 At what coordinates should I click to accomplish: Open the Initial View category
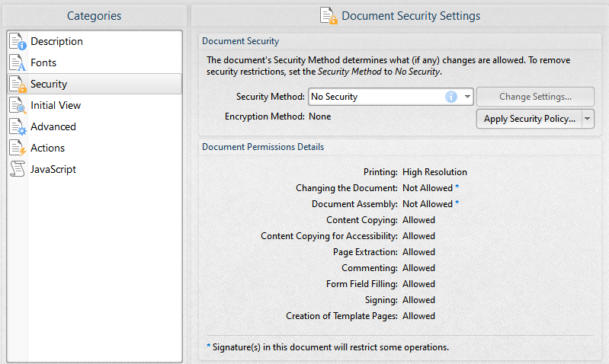(x=56, y=105)
